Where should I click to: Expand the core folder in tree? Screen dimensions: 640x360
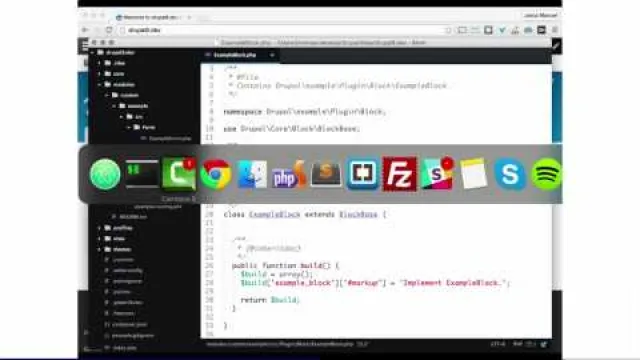pos(99,74)
